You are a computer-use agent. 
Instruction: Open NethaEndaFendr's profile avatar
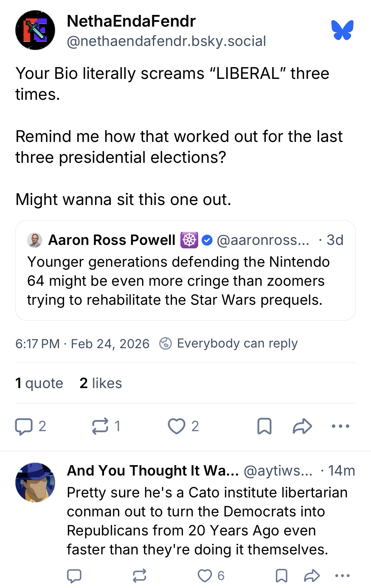coord(35,30)
